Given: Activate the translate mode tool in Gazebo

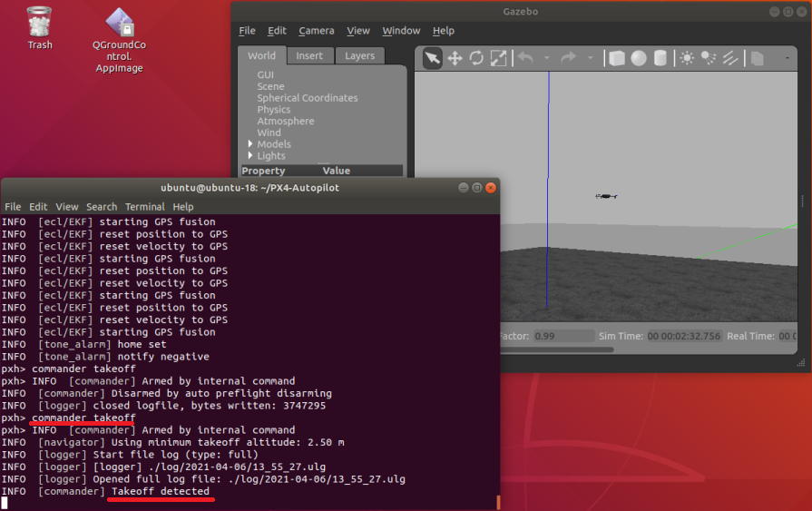Looking at the screenshot, I should click(x=455, y=58).
